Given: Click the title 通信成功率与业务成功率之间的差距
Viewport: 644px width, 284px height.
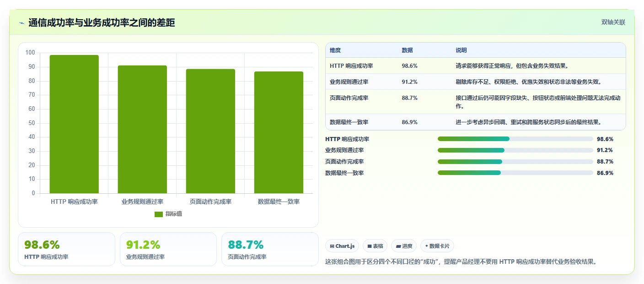Looking at the screenshot, I should click(102, 23).
